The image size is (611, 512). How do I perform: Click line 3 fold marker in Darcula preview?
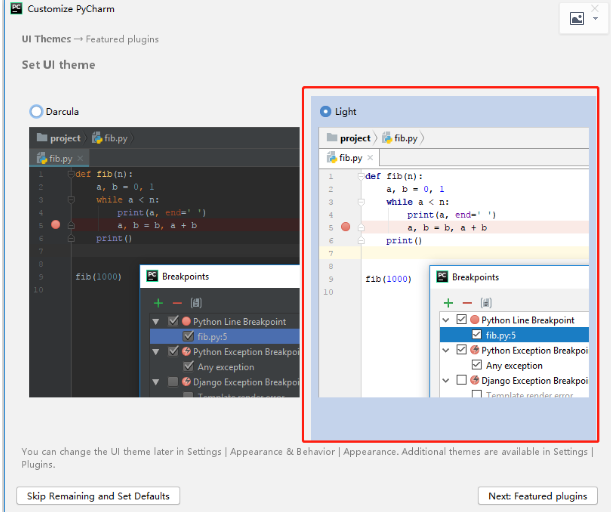coord(71,200)
